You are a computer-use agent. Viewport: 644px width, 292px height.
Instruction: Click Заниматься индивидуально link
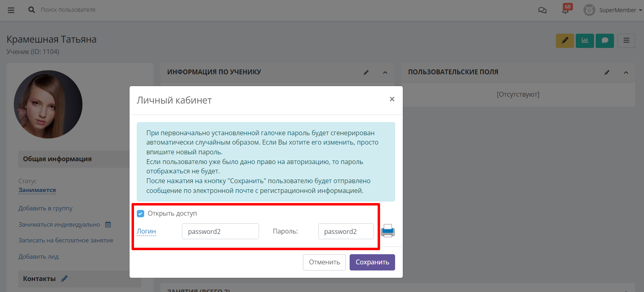(59, 225)
